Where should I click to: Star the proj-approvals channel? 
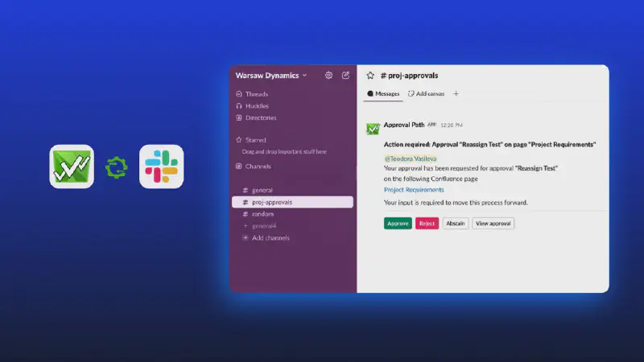(x=370, y=76)
